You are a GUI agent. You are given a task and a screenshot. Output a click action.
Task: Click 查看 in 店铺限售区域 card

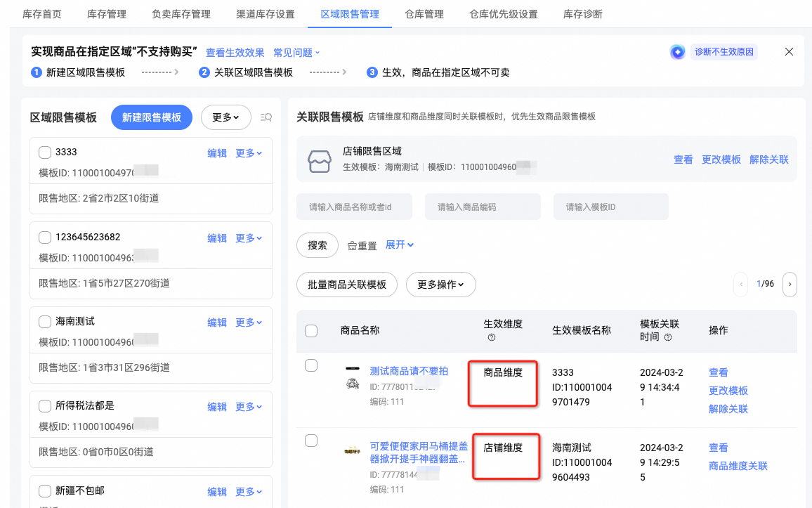[x=683, y=159]
